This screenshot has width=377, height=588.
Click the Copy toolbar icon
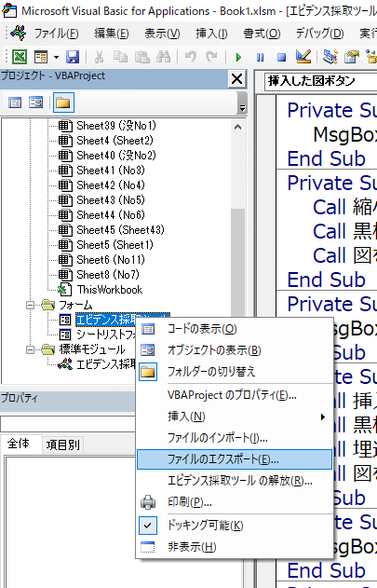pos(120,57)
